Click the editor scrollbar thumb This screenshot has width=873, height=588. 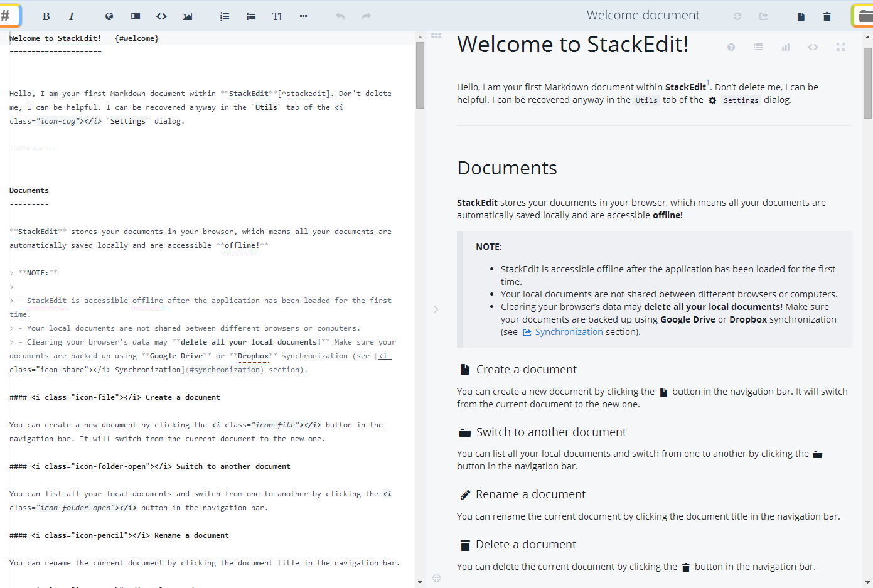420,75
